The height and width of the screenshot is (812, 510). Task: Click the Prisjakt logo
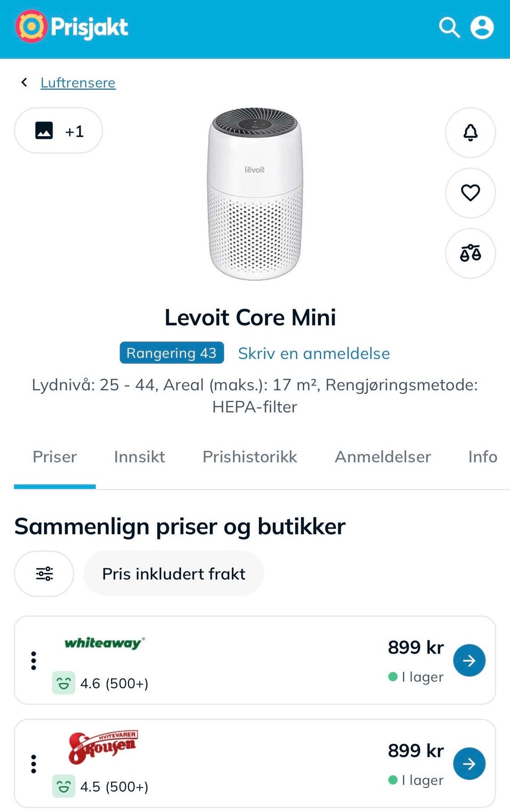tap(72, 27)
